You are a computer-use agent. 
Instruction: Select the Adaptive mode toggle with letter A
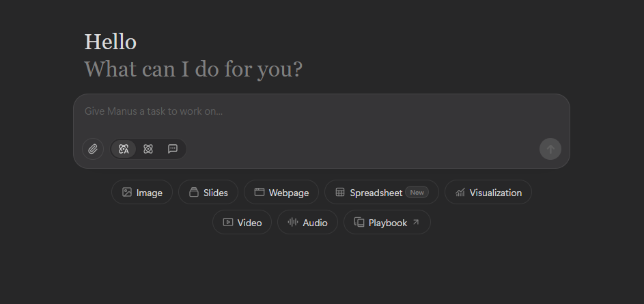click(124, 149)
